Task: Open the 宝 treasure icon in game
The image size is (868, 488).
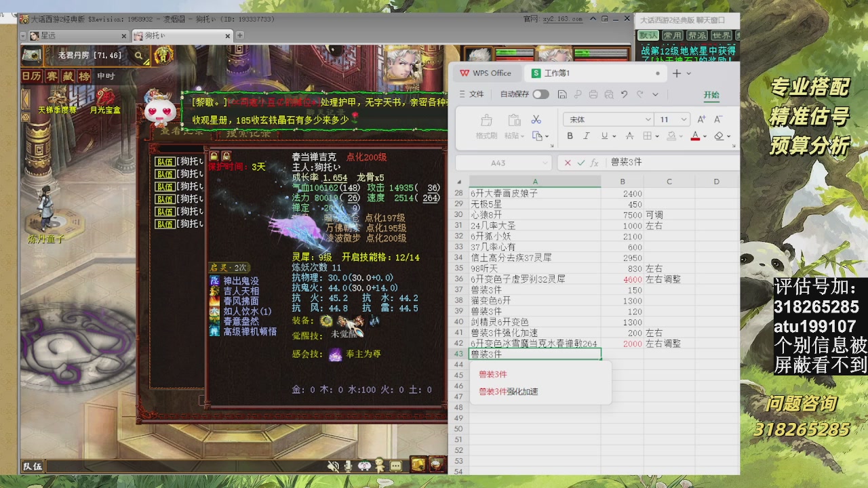Action: 163,56
